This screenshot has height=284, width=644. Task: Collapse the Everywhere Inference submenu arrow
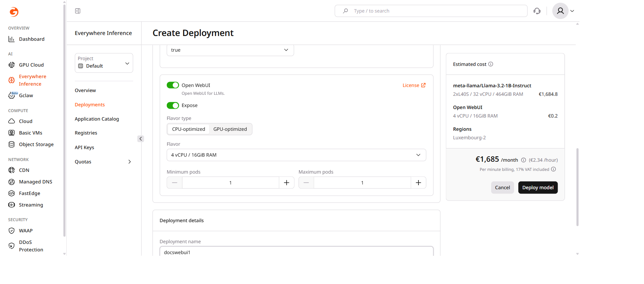pyautogui.click(x=141, y=139)
